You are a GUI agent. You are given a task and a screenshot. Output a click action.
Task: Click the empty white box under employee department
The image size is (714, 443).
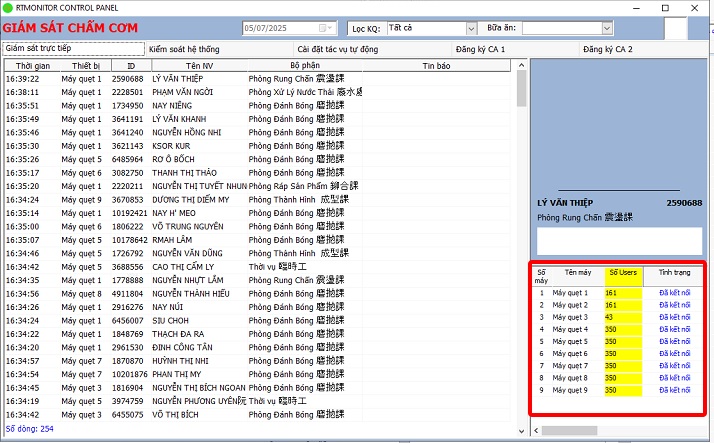tap(619, 241)
